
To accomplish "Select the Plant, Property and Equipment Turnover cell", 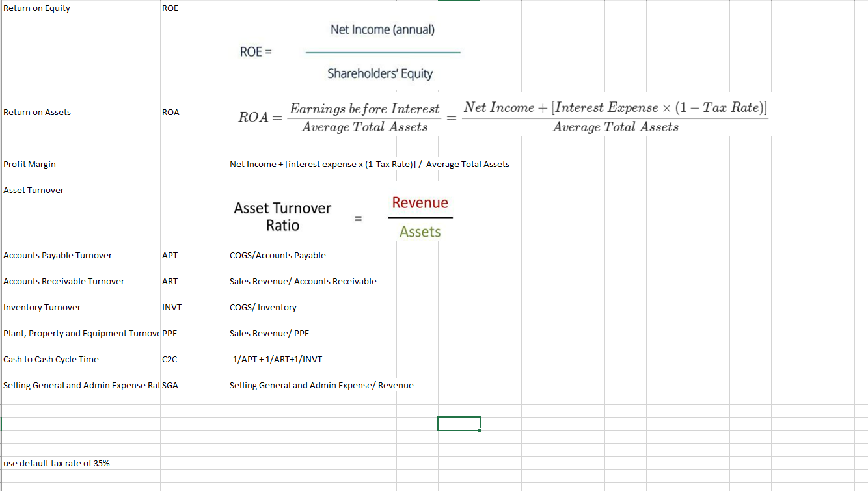I will [80, 333].
